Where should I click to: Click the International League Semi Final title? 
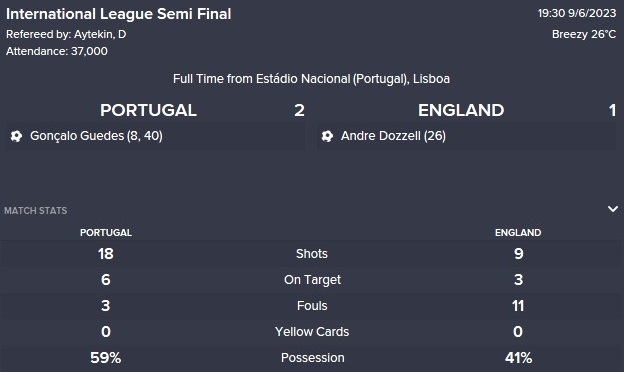pyautogui.click(x=119, y=14)
